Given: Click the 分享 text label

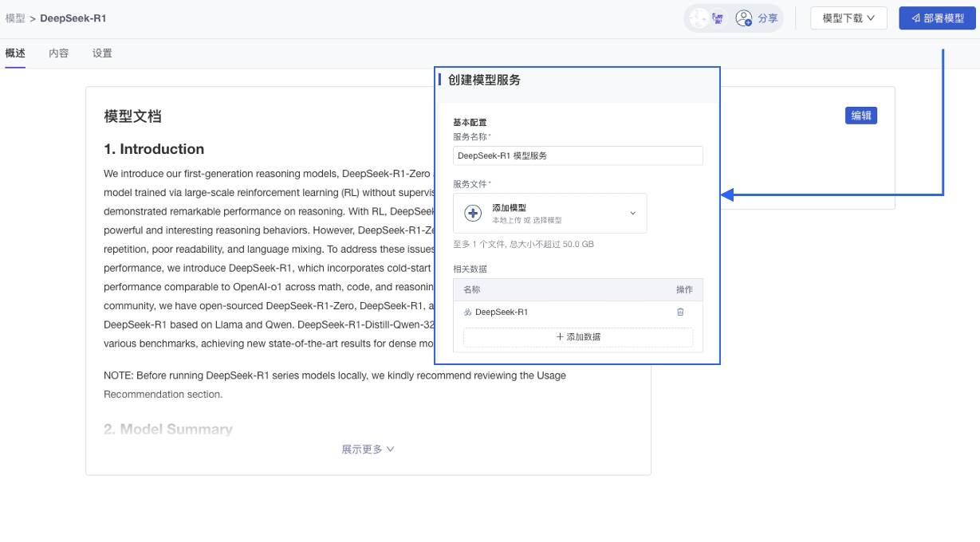Looking at the screenshot, I should (x=767, y=18).
